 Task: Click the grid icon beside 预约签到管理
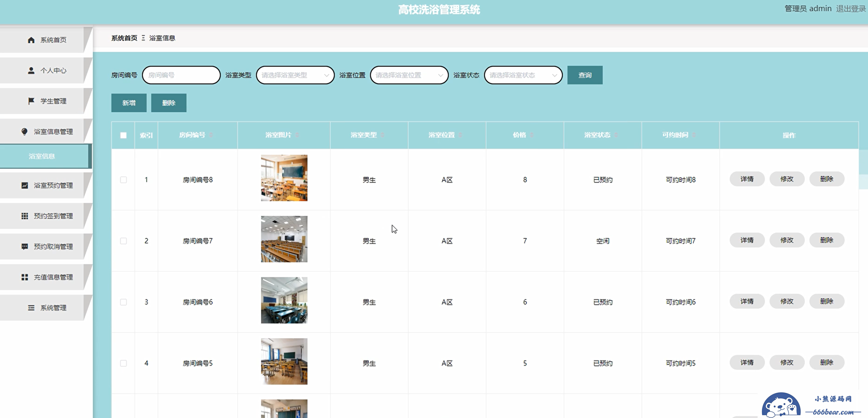(25, 216)
